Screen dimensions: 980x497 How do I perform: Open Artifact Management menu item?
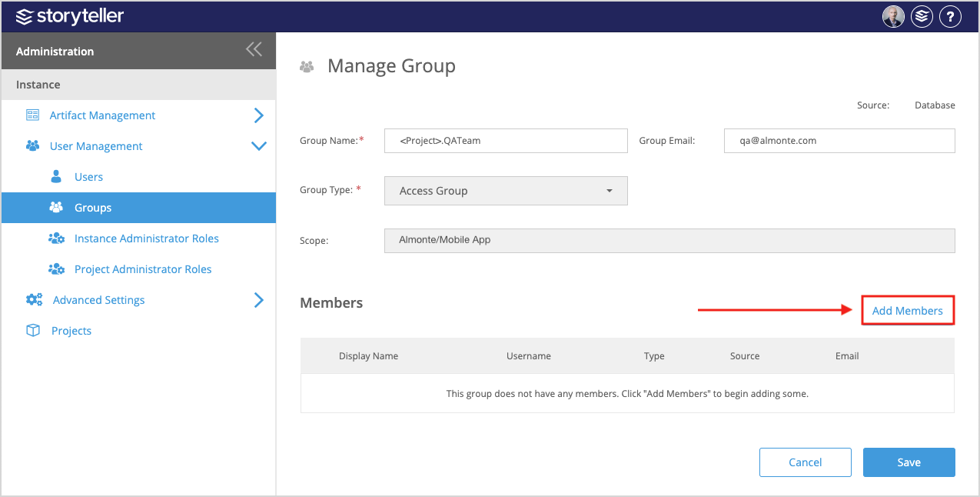[102, 115]
